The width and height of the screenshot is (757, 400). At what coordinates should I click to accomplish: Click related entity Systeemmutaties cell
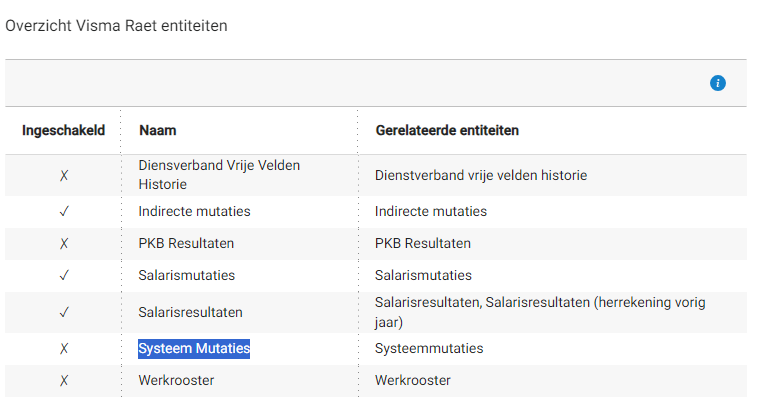tap(429, 348)
